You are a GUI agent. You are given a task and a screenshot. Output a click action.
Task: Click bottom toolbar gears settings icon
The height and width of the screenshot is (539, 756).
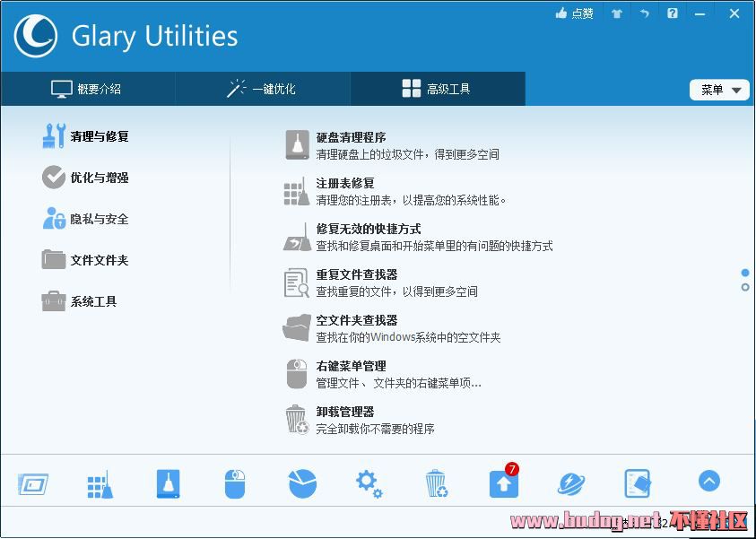(x=369, y=483)
